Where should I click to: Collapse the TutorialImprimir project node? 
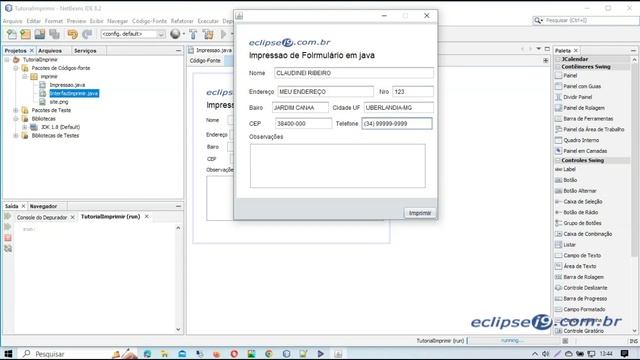click(7, 60)
